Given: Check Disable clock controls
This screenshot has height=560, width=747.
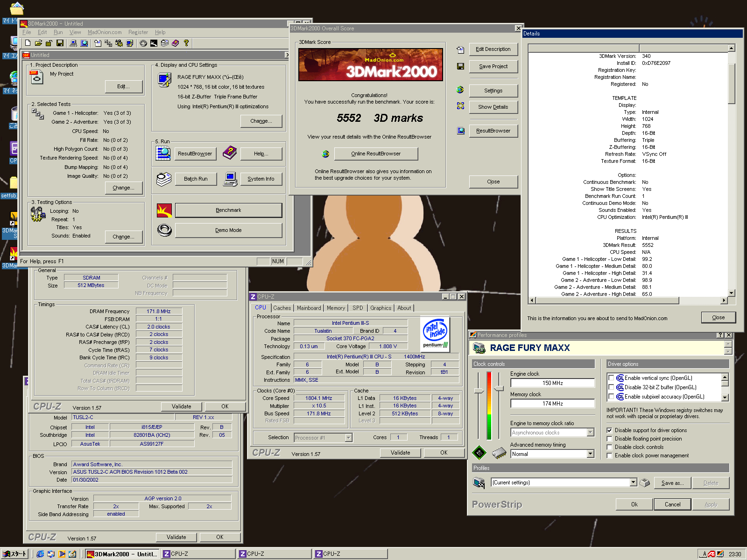Looking at the screenshot, I should click(x=609, y=447).
